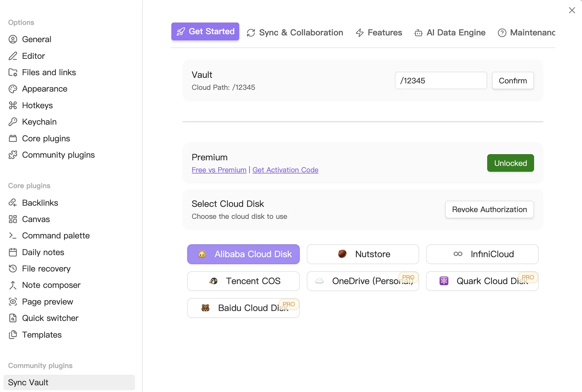Image resolution: width=582 pixels, height=392 pixels.
Task: Select Quark Cloud Disk option
Action: (x=482, y=281)
